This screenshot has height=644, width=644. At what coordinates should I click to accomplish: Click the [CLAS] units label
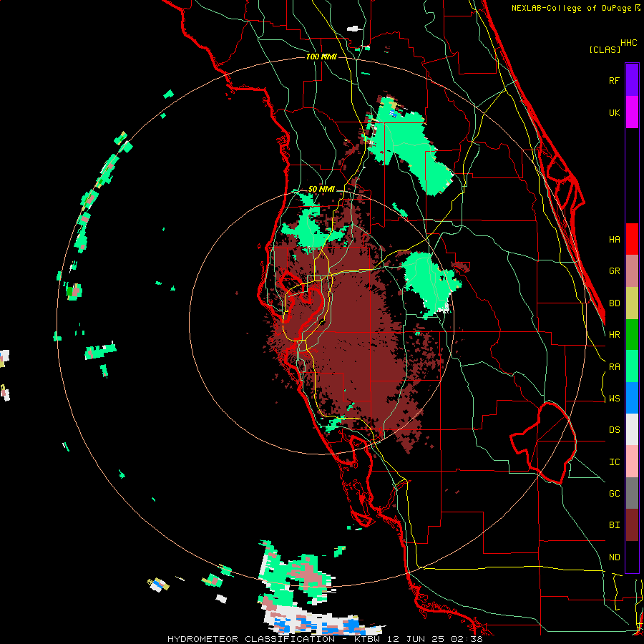pos(605,50)
